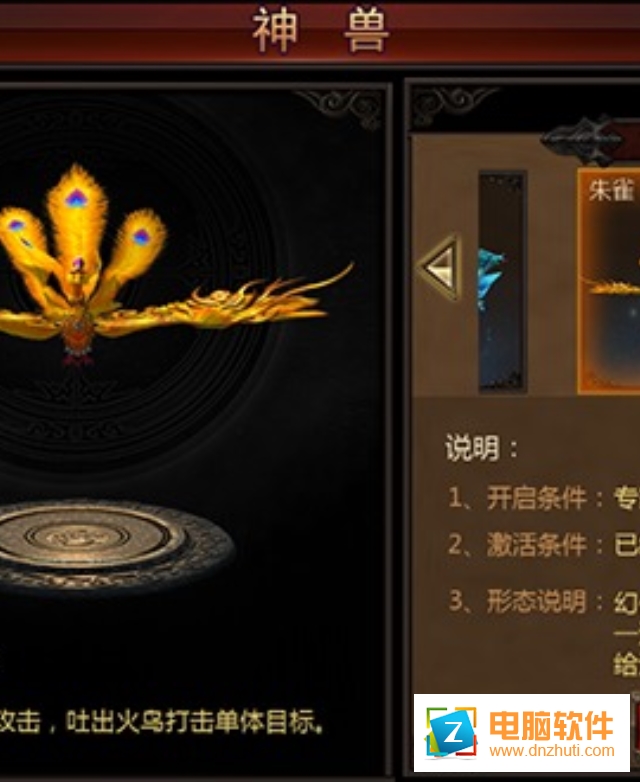Click the 神兽 window title
The image size is (640, 782).
coord(320,31)
